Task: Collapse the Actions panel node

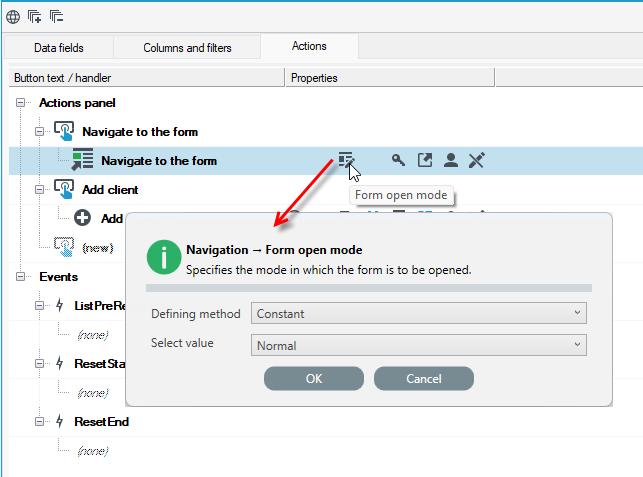Action: point(21,103)
